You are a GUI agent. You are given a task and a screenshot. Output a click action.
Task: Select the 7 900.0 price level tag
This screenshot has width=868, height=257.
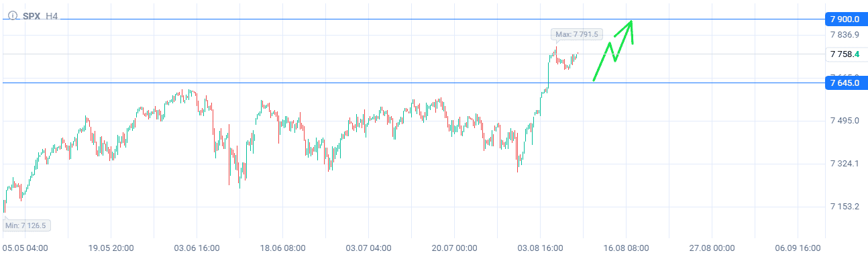click(x=845, y=19)
